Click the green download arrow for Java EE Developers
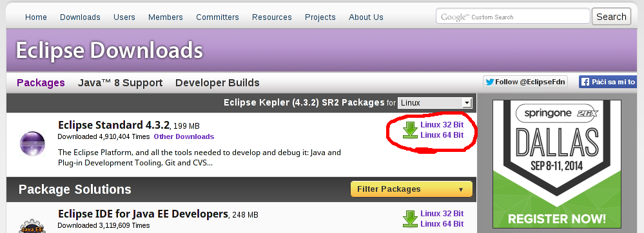 coord(410,219)
